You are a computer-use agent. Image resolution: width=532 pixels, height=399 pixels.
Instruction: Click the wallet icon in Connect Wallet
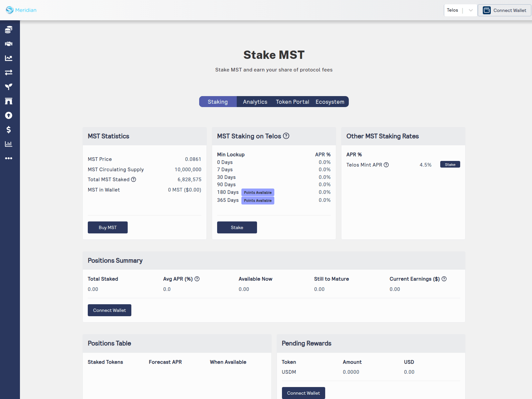pos(487,10)
